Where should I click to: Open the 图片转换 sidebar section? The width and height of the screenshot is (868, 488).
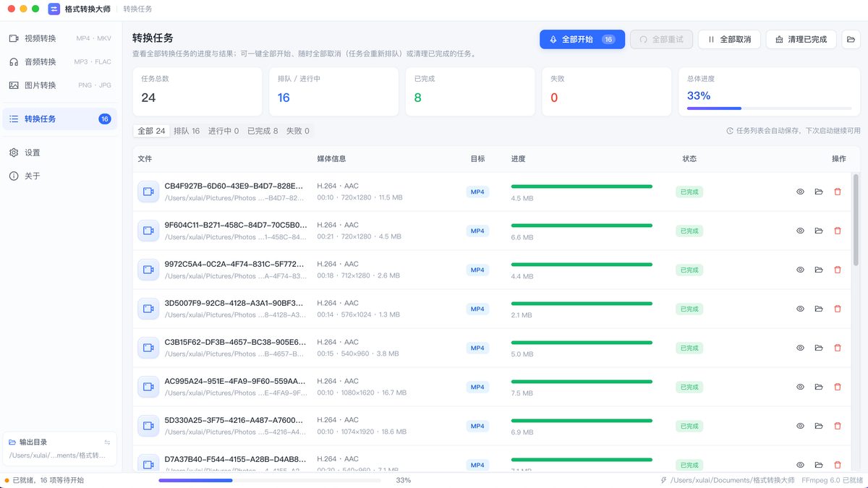[x=61, y=85]
